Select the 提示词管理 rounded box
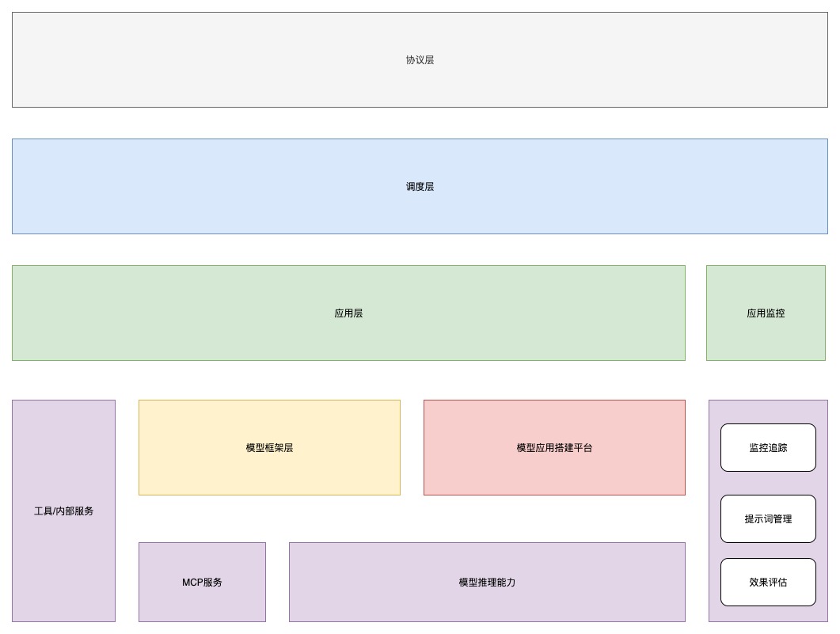This screenshot has width=840, height=634. [768, 518]
